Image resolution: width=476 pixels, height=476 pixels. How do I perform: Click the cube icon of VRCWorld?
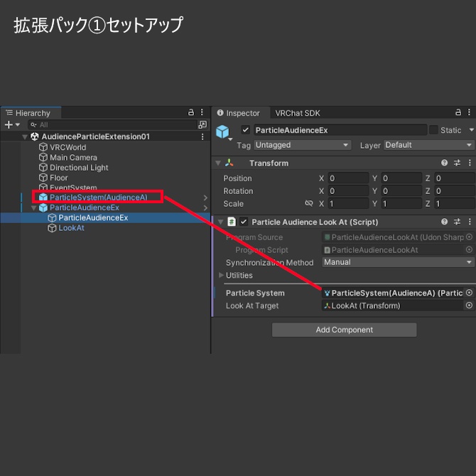click(x=43, y=147)
